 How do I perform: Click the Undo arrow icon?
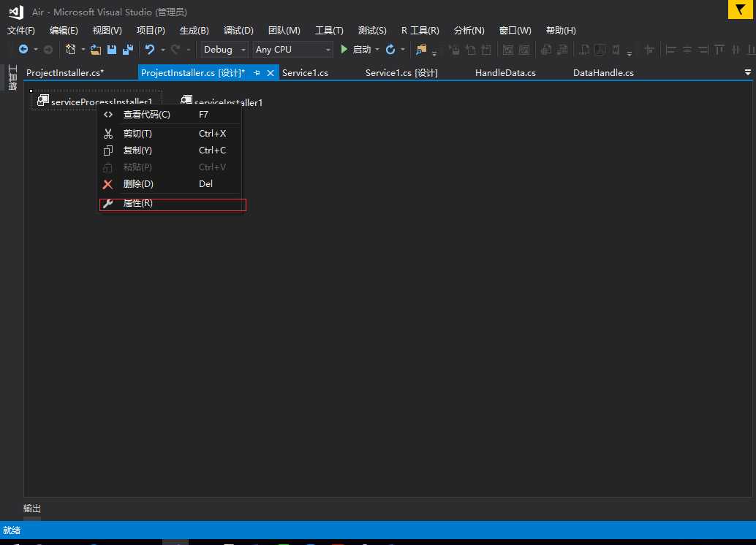150,49
